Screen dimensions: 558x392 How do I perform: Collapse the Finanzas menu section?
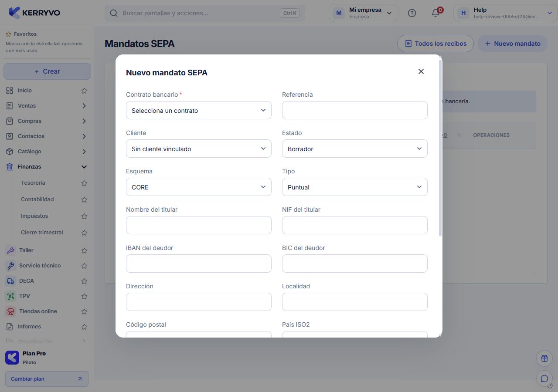point(84,167)
